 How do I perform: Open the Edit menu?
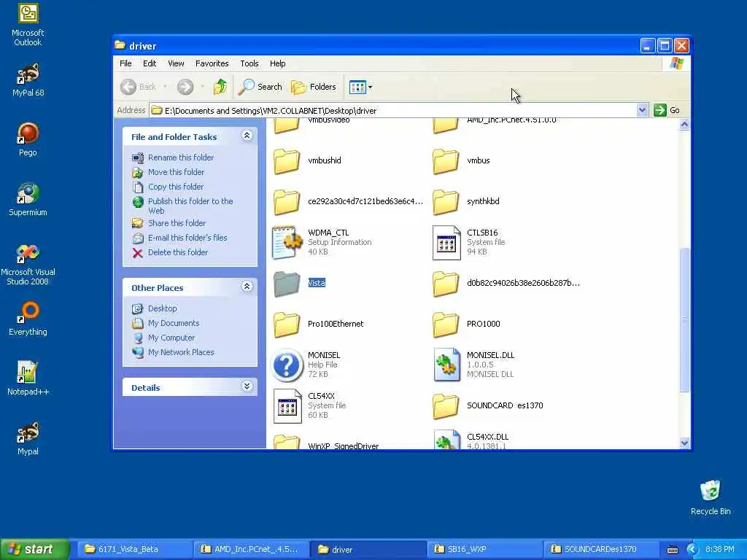[150, 63]
